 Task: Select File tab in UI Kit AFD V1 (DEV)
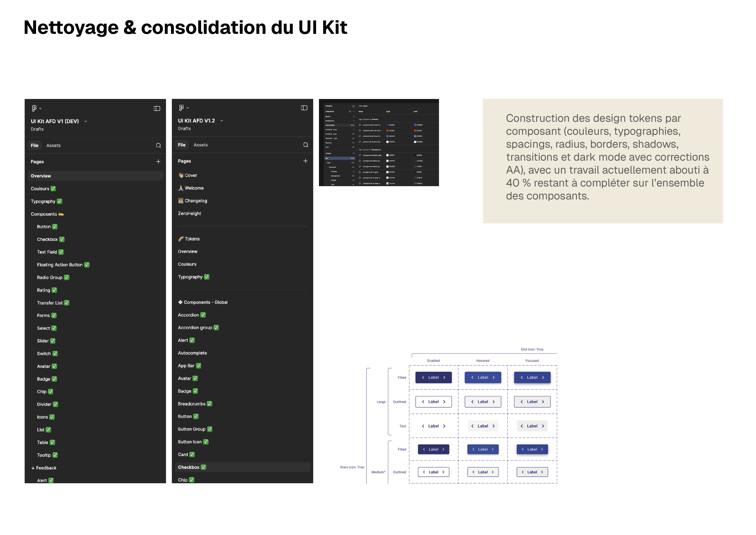coord(34,145)
